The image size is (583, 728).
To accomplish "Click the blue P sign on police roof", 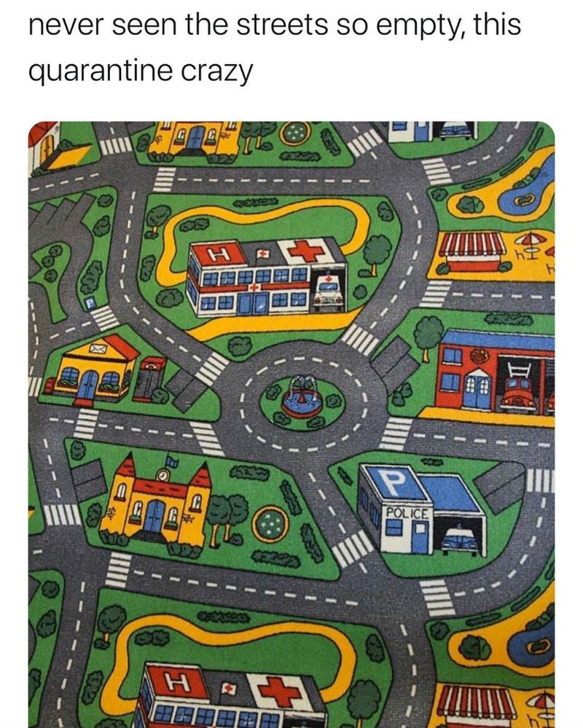I will point(391,483).
